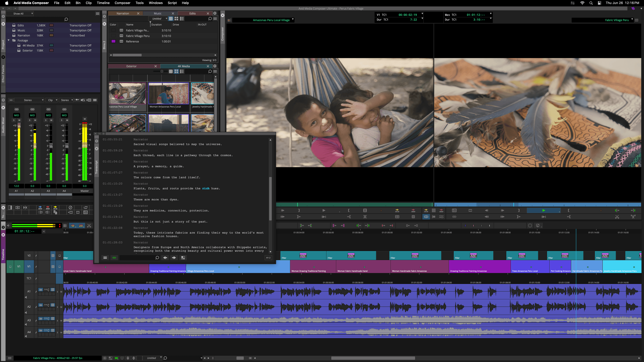Collapse the Footage folder disclosure triangle
The height and width of the screenshot is (362, 644).
pos(9,40)
